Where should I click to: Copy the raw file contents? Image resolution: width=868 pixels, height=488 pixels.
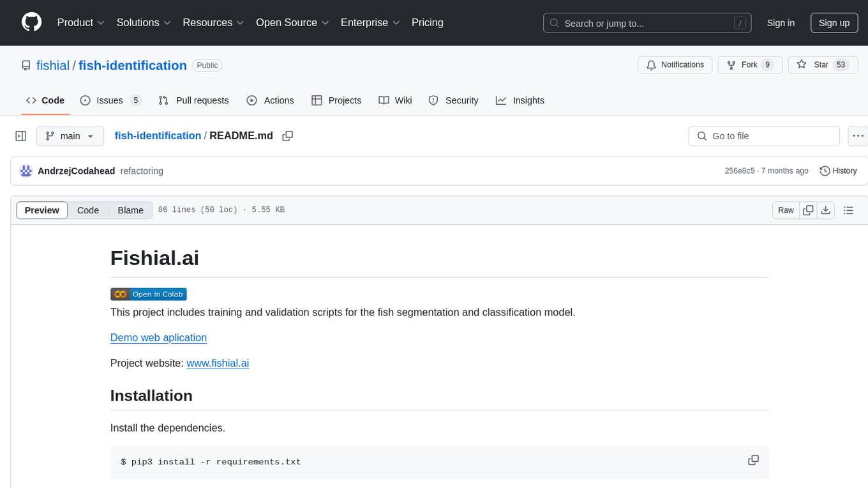point(808,210)
